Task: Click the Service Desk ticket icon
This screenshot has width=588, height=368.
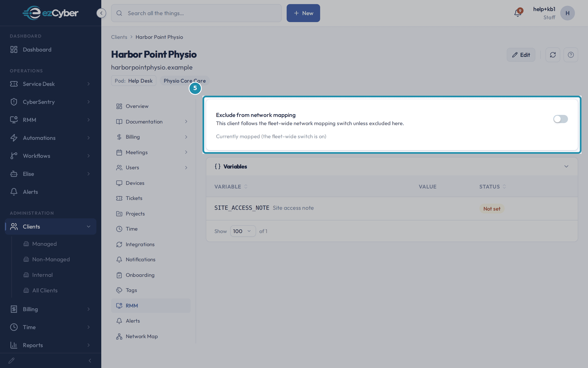Action: click(14, 84)
